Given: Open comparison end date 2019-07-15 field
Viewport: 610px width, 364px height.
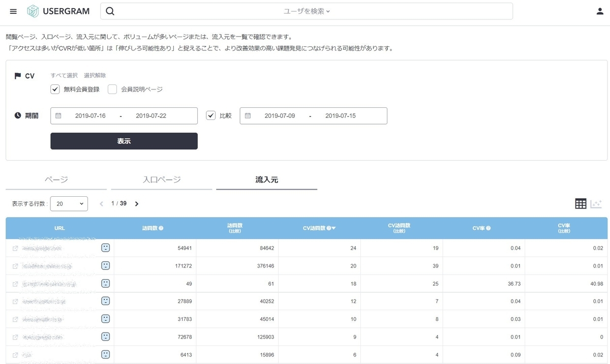Looking at the screenshot, I should pos(341,116).
